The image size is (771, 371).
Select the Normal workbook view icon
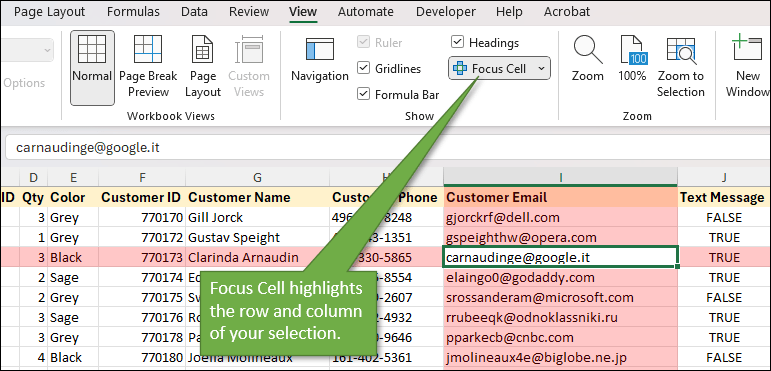coord(92,49)
